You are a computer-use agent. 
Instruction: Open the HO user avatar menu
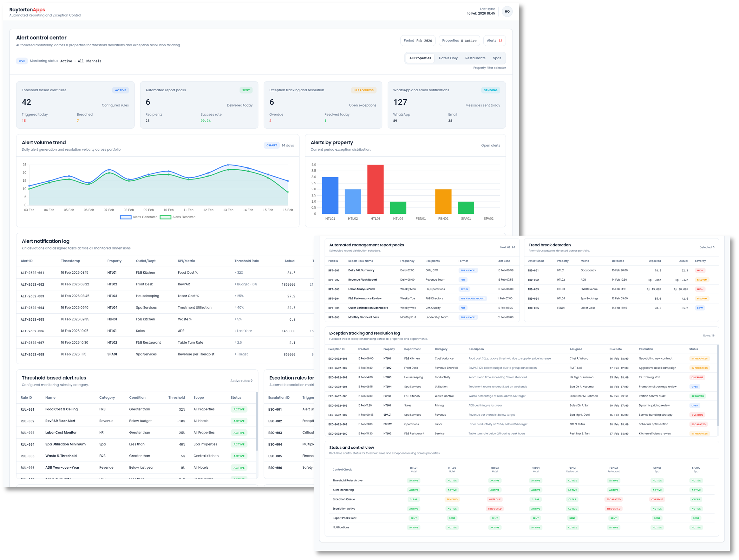click(507, 11)
